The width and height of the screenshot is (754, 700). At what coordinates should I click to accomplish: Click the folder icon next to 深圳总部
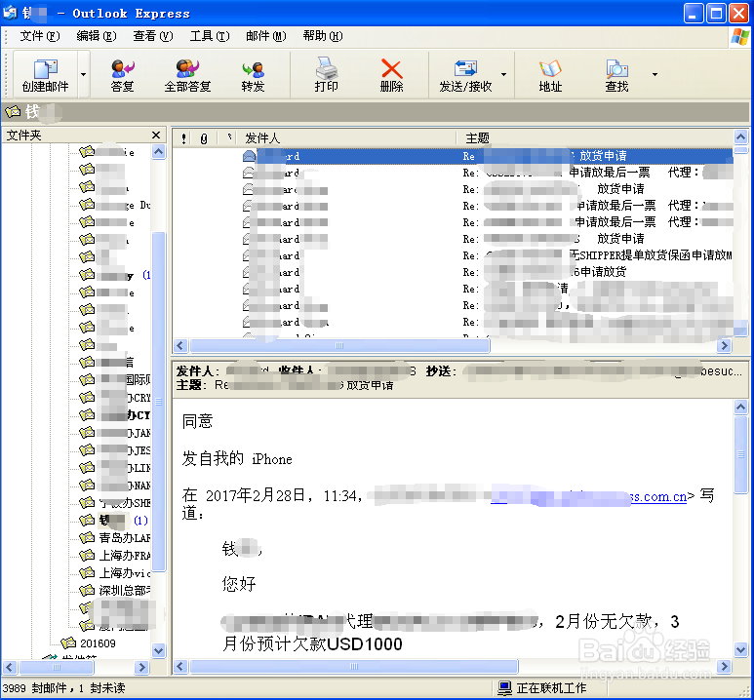[x=87, y=590]
